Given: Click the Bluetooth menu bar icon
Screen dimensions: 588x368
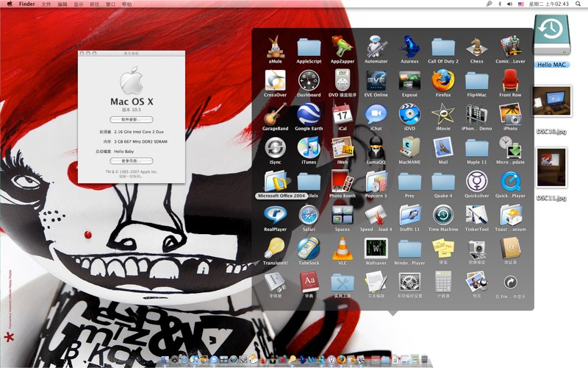Looking at the screenshot, I should [x=500, y=4].
